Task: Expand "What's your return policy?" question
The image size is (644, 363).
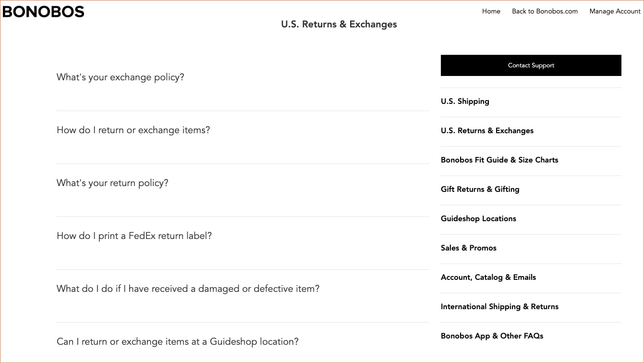Action: click(x=112, y=183)
